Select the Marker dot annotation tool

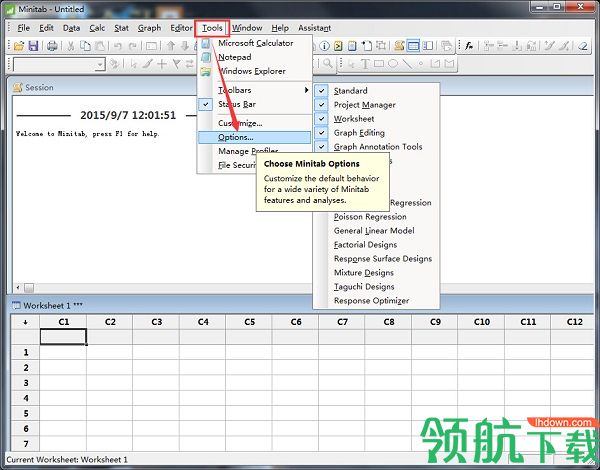(421, 64)
